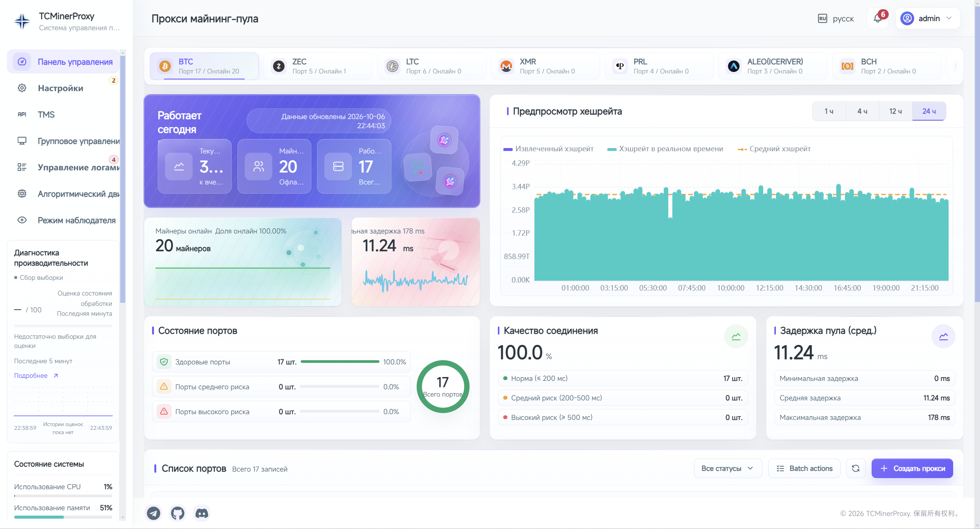Toggle Real-time hashrate legend series
The height and width of the screenshot is (529, 980).
click(x=665, y=149)
